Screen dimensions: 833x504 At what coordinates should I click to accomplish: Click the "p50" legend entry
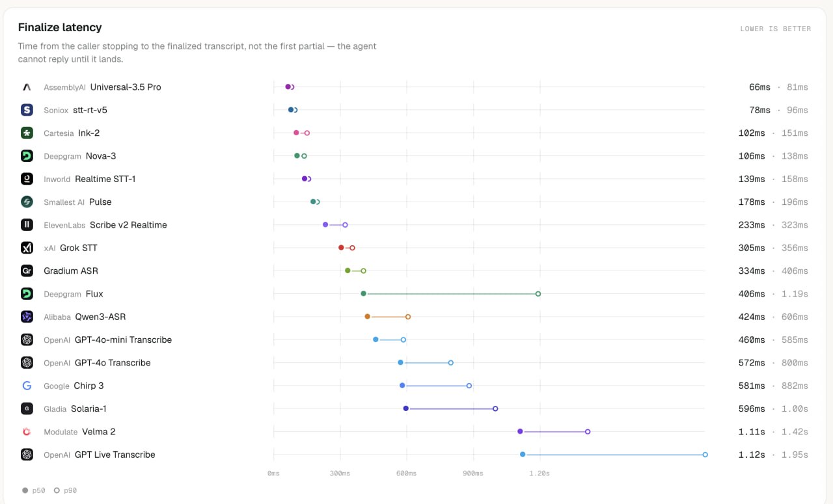(34, 490)
